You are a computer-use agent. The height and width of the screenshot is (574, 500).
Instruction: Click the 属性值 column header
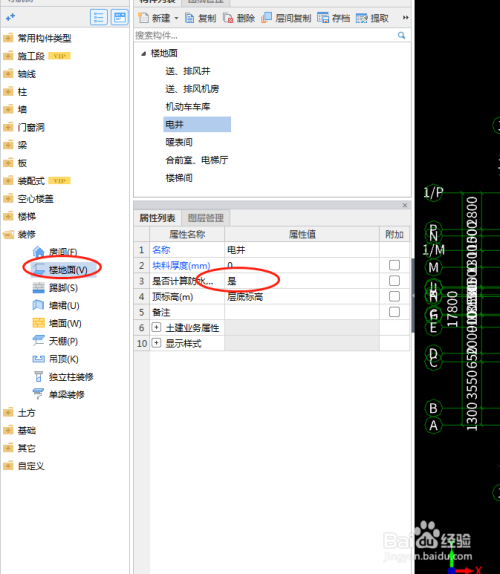pyautogui.click(x=302, y=234)
